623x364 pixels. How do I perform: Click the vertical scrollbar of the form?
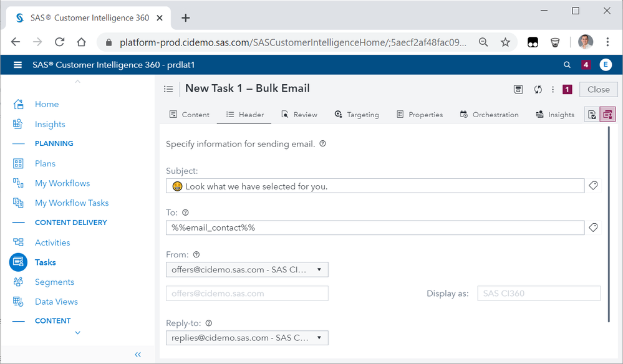(x=609, y=224)
